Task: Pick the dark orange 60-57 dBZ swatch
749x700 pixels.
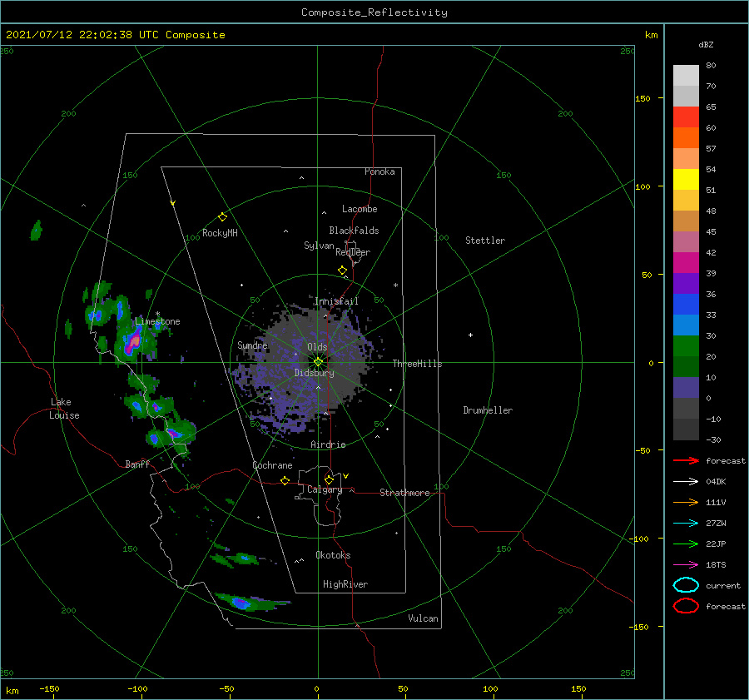Action: point(686,138)
